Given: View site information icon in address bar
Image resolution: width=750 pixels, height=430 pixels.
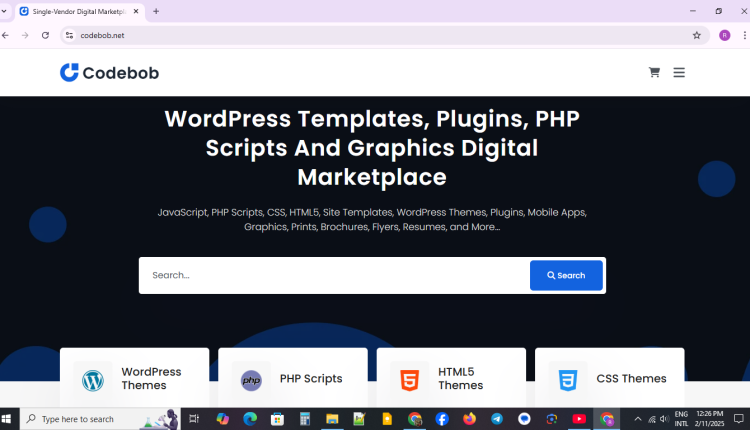Looking at the screenshot, I should (69, 35).
